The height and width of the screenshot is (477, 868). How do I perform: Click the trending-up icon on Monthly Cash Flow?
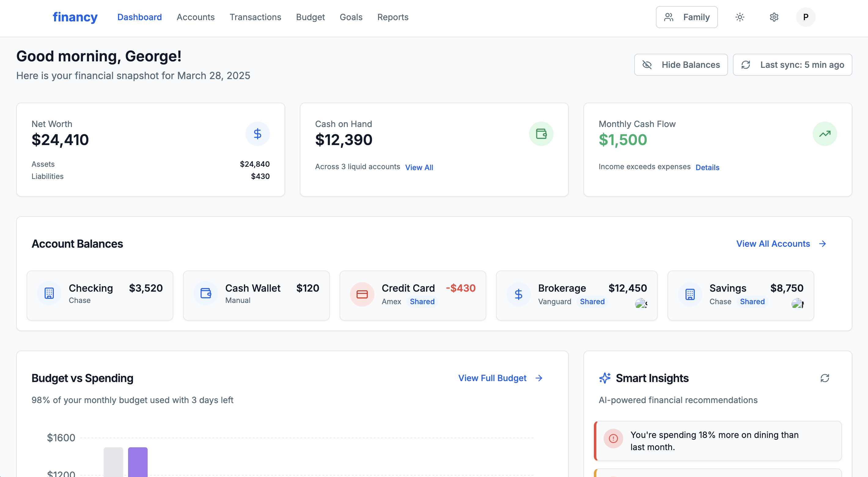[825, 133]
